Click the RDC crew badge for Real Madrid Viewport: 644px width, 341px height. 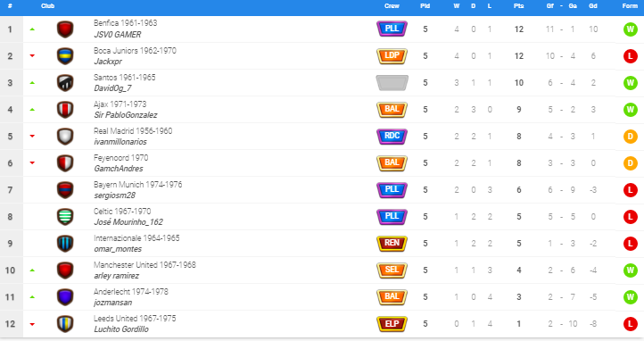(392, 136)
